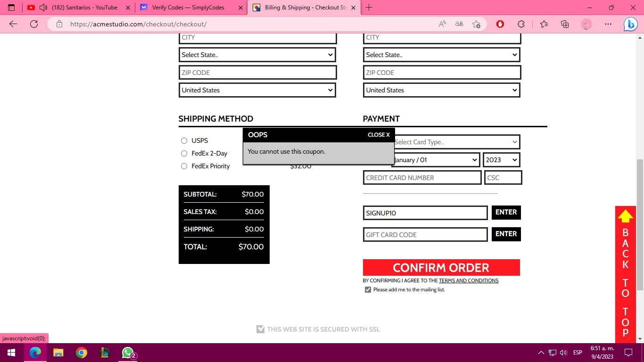Click the browser back arrow
The width and height of the screenshot is (644, 362).
[13, 24]
